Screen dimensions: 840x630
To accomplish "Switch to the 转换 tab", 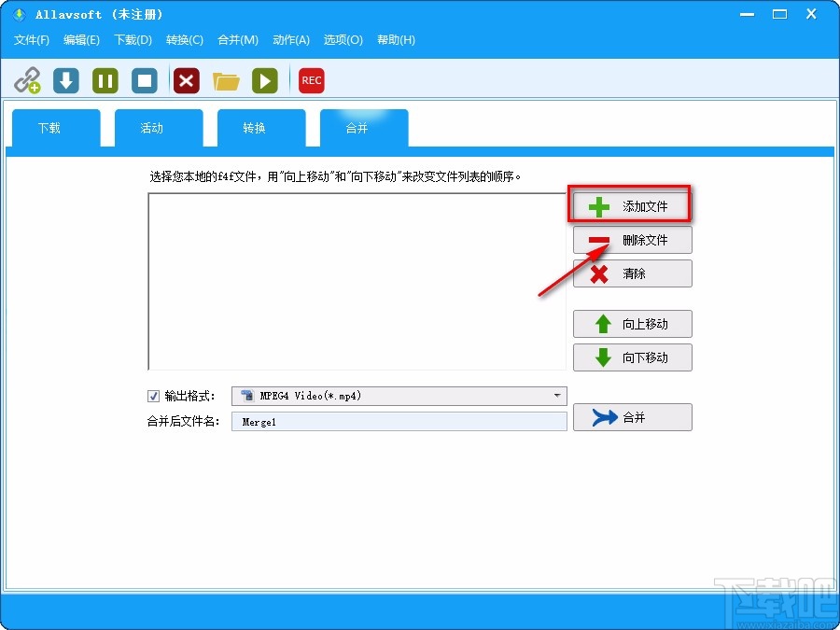I will tap(261, 128).
